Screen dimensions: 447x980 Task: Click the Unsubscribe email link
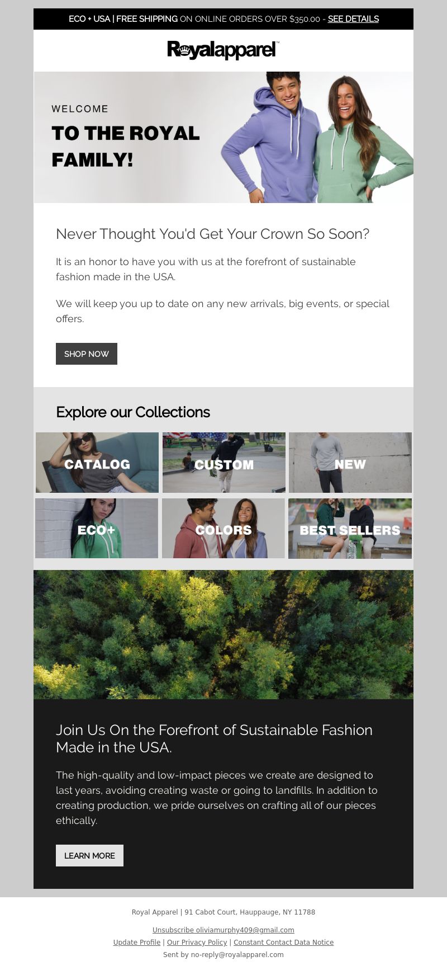click(x=223, y=930)
